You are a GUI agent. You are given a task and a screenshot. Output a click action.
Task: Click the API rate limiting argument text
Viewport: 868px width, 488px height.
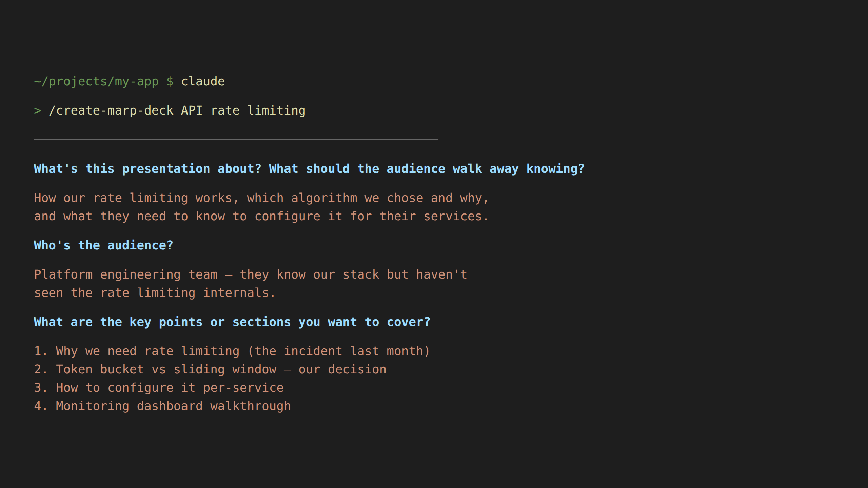click(243, 111)
